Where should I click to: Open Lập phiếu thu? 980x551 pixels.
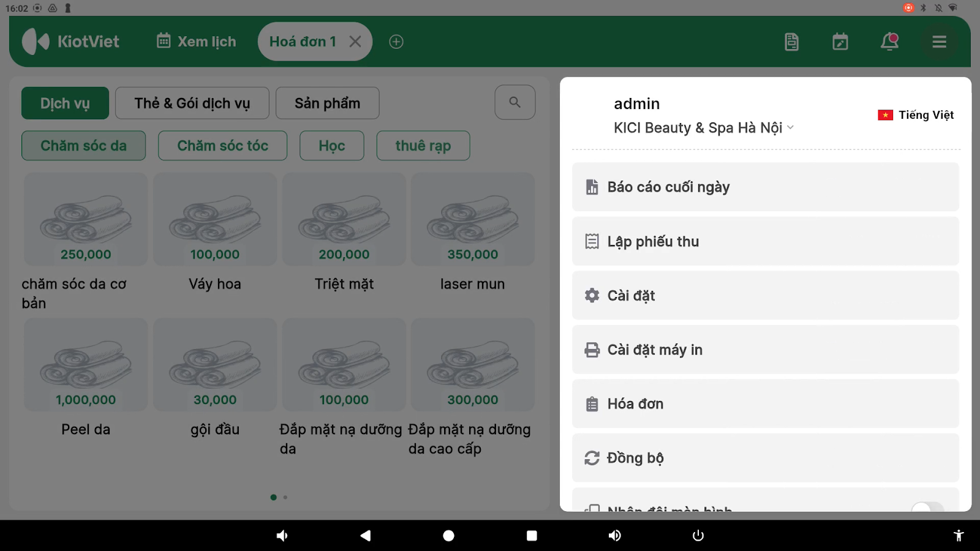coord(766,241)
